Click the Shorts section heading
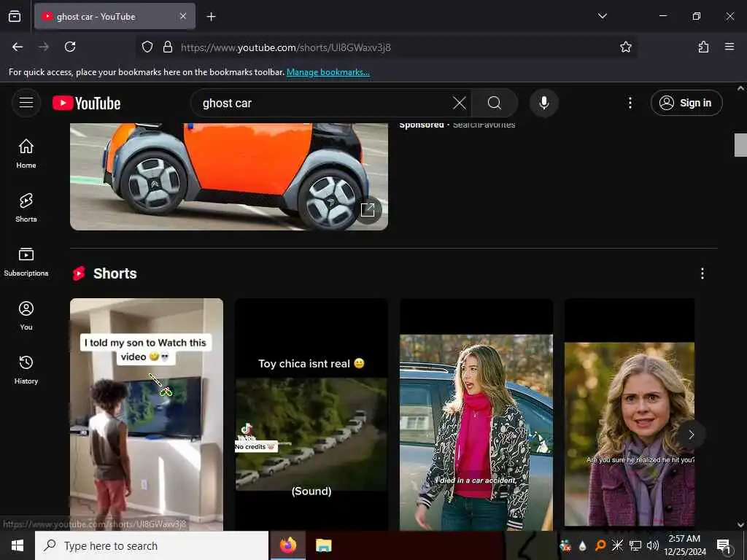This screenshot has height=560, width=747. pyautogui.click(x=115, y=273)
